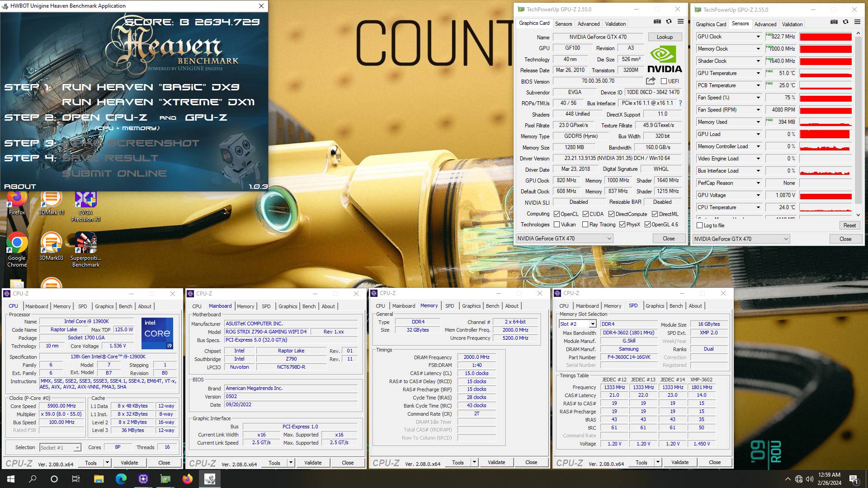
Task: Click the taskbar clock showing 12:59 AM
Action: [x=829, y=479]
